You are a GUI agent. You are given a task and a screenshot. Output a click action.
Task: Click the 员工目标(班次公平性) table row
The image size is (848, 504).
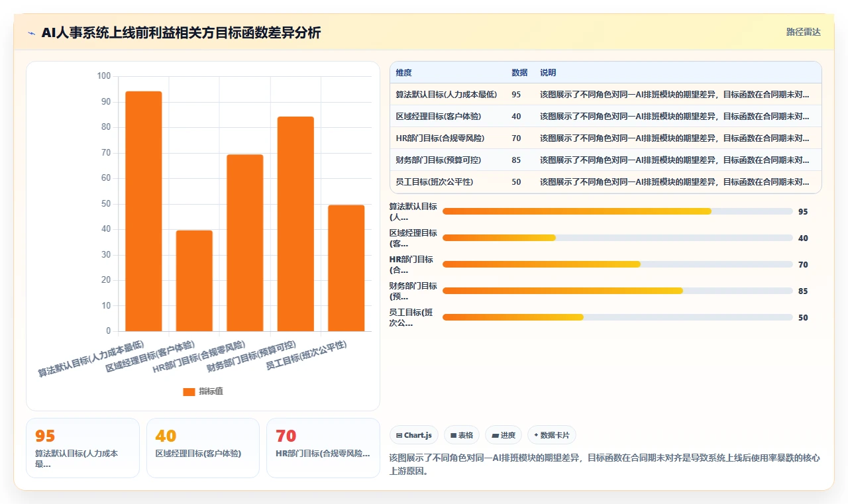pyautogui.click(x=606, y=181)
